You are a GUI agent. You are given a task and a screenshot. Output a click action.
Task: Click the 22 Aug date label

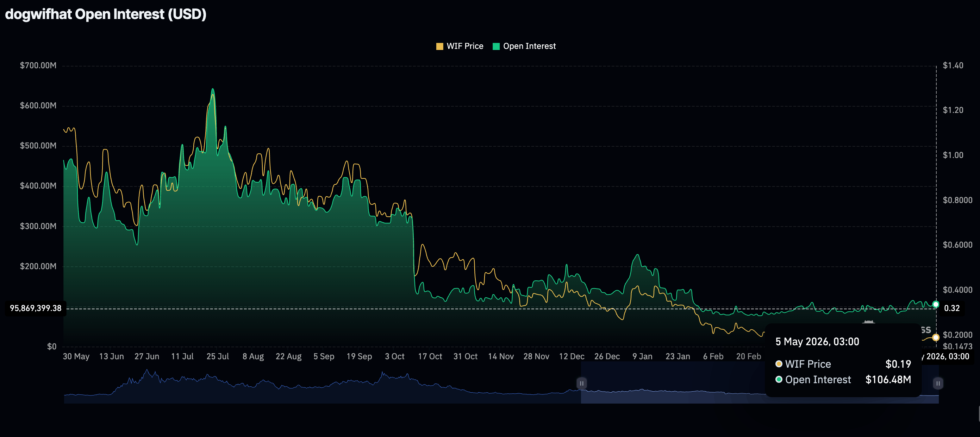point(288,356)
